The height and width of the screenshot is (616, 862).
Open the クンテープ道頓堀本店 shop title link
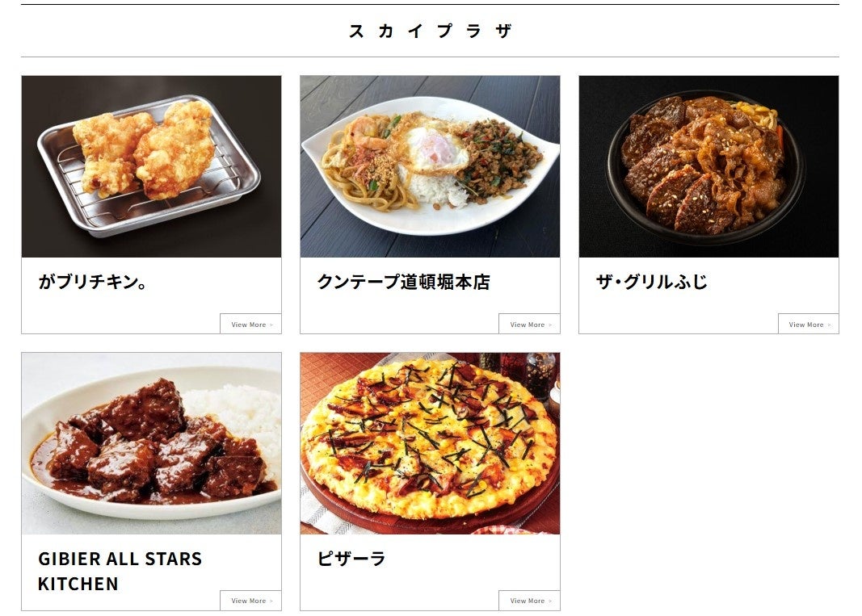pos(403,282)
